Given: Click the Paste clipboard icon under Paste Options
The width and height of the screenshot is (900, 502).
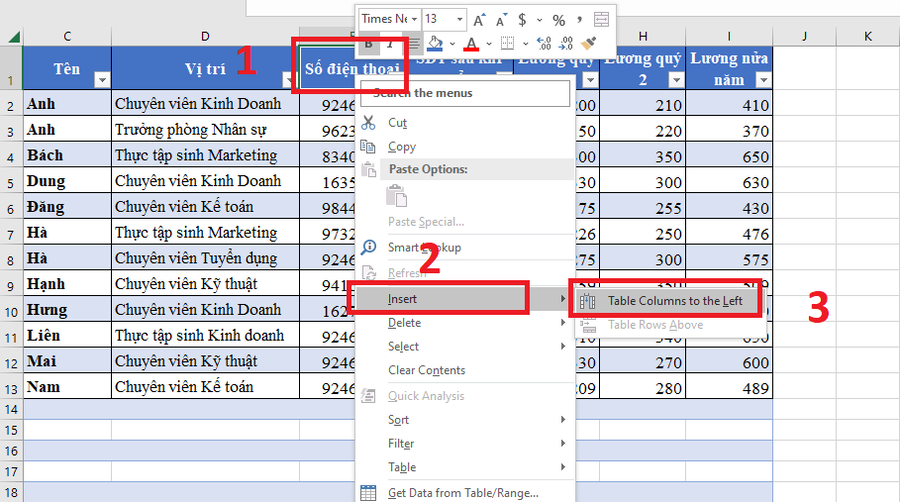Looking at the screenshot, I should tap(397, 196).
